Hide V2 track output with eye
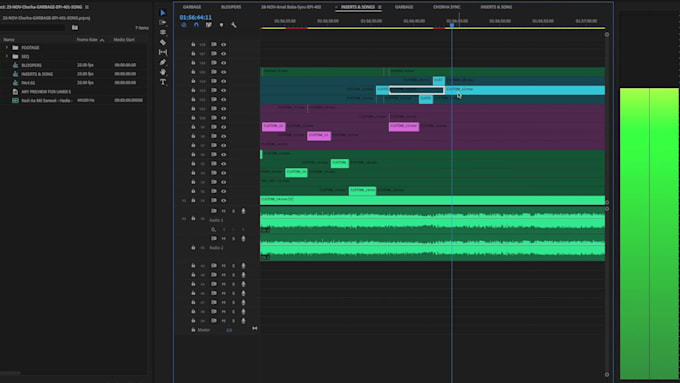Image resolution: width=680 pixels, height=383 pixels. tap(224, 191)
